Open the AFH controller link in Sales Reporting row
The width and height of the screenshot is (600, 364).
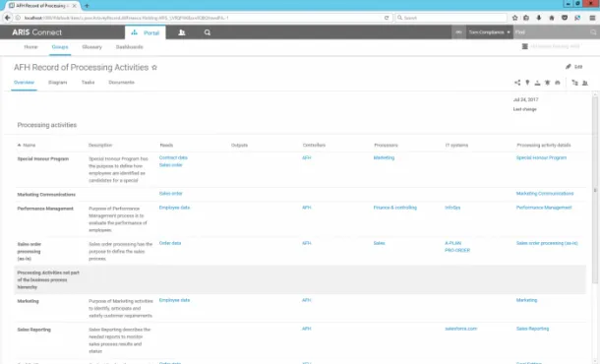[307, 329]
